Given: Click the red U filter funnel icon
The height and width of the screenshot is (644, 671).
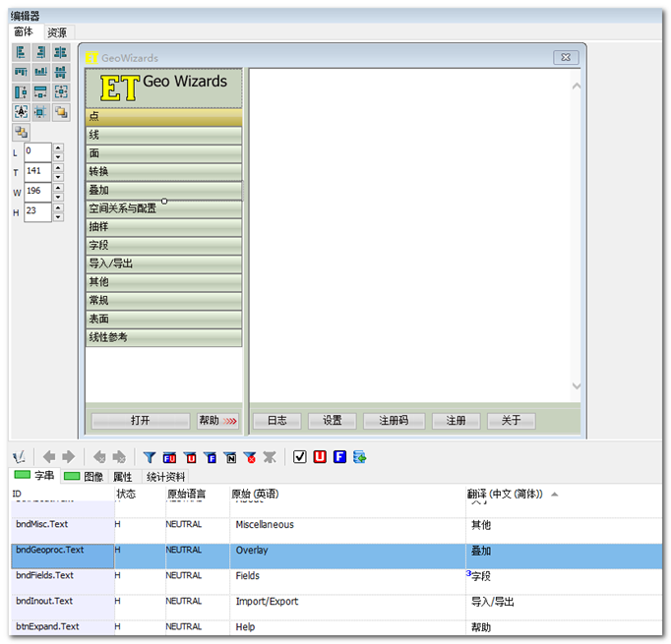Looking at the screenshot, I should tap(190, 457).
